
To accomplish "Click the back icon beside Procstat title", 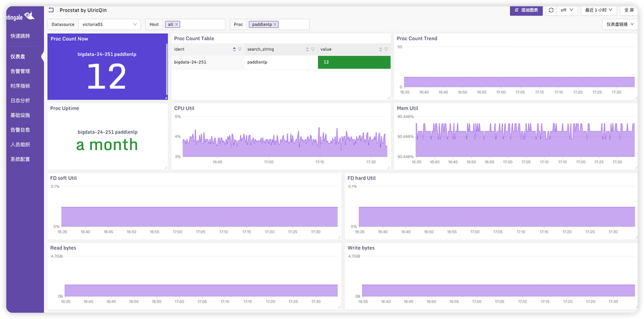I will click(51, 10).
